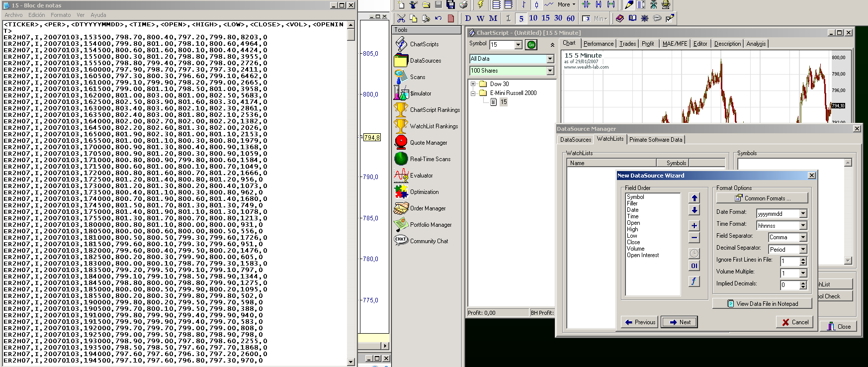Click the Common Formats button
Screen dimensions: 868x367
762,198
